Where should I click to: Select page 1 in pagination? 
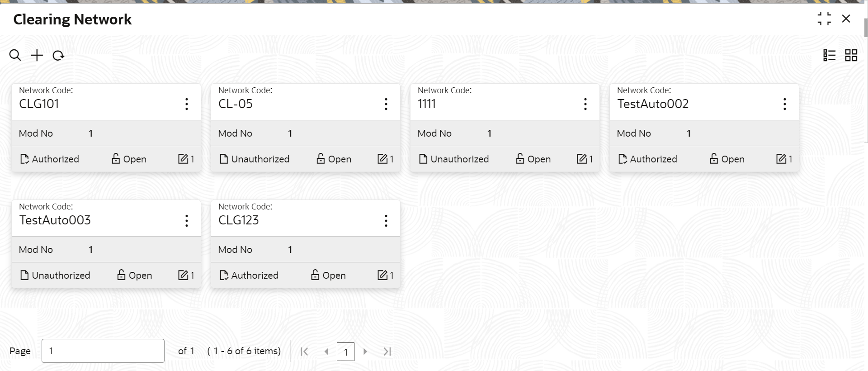tap(345, 352)
